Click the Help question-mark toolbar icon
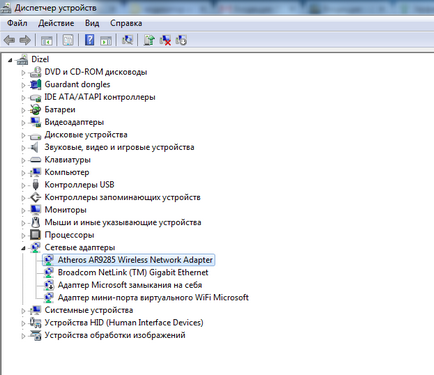 (x=89, y=40)
